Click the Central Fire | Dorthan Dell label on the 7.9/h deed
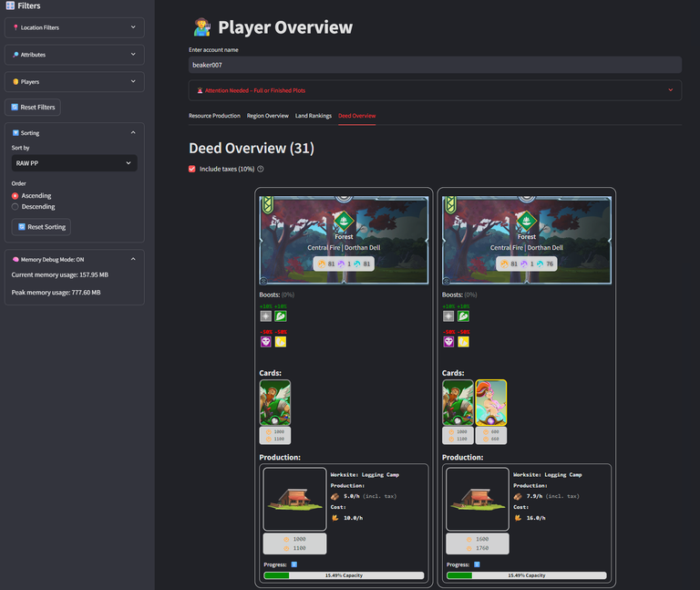The width and height of the screenshot is (700, 590). click(526, 247)
